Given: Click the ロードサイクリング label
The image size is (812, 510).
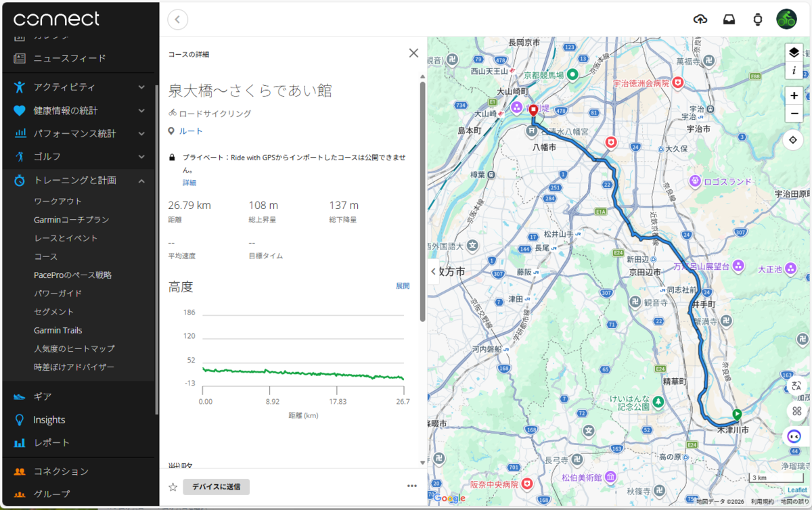Looking at the screenshot, I should pyautogui.click(x=215, y=114).
